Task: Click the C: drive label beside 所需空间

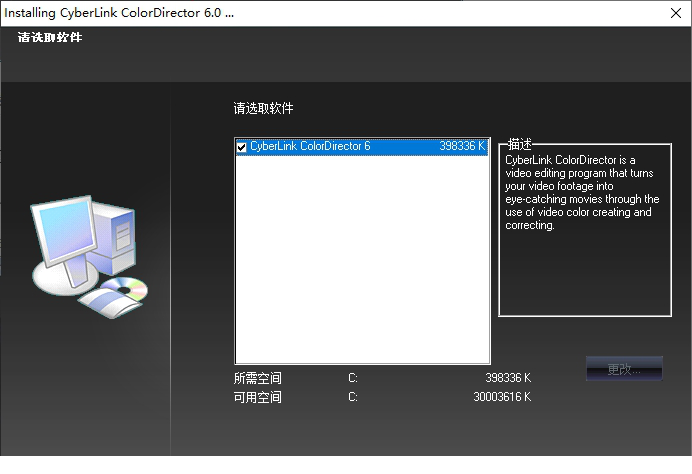Action: (353, 378)
